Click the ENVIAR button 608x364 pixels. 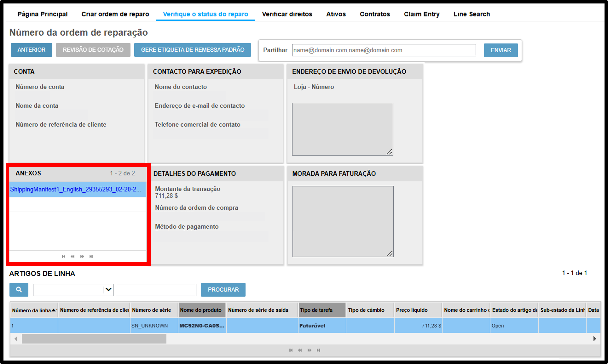(x=501, y=50)
